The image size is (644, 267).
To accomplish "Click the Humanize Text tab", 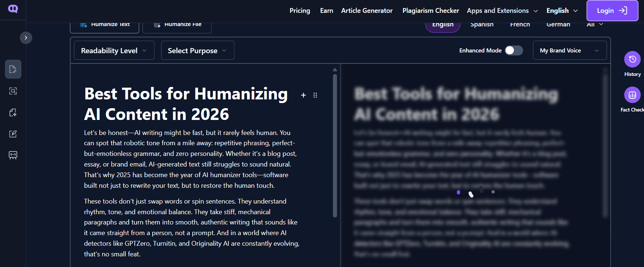I will 104,26.
